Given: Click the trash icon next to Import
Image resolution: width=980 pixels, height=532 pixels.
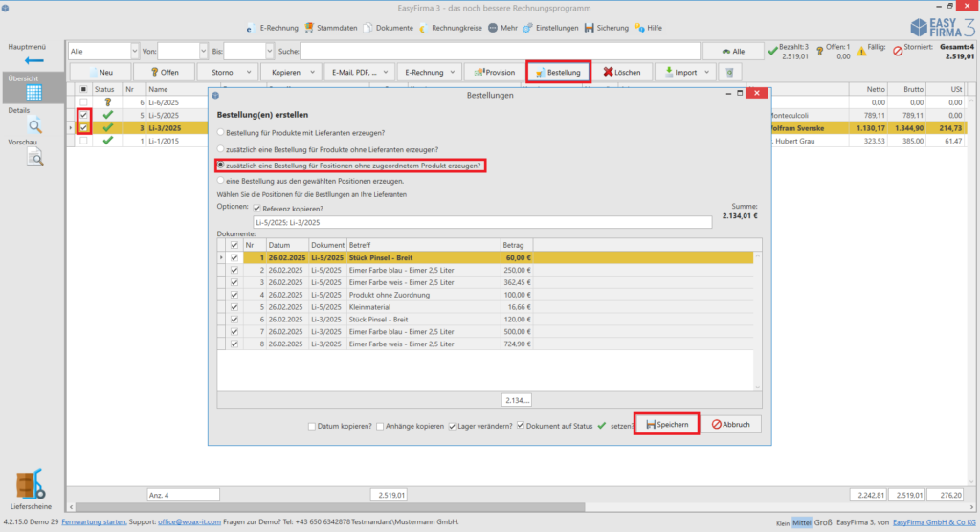Looking at the screenshot, I should pos(729,73).
